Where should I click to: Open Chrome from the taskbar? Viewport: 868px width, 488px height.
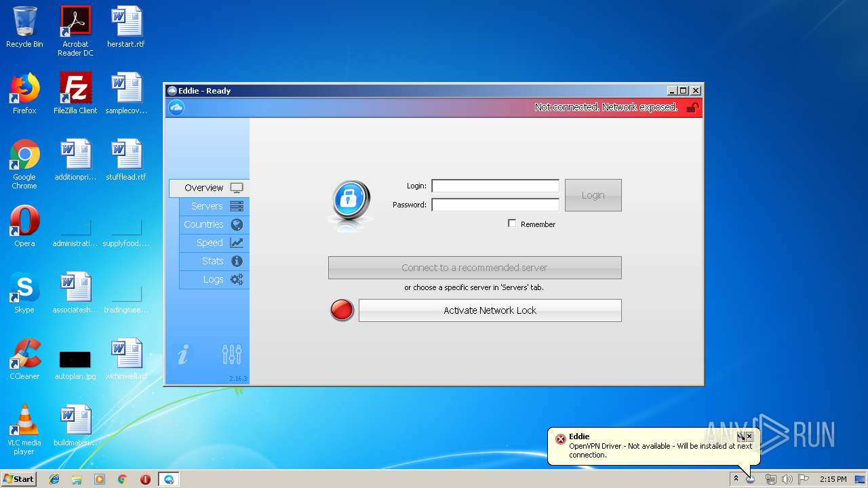[x=122, y=479]
